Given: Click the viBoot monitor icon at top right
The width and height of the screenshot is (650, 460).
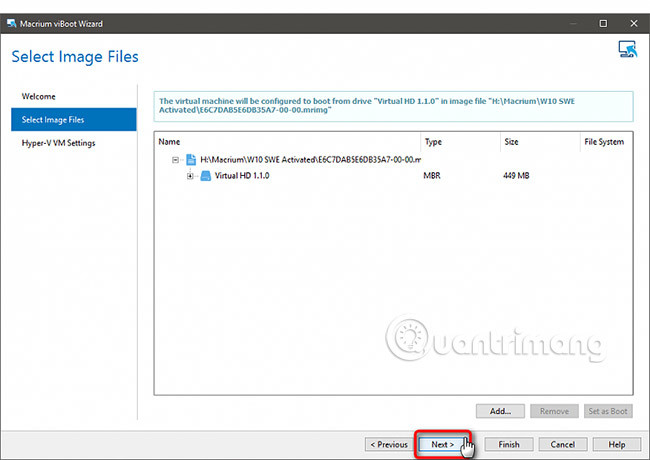Looking at the screenshot, I should [x=627, y=49].
